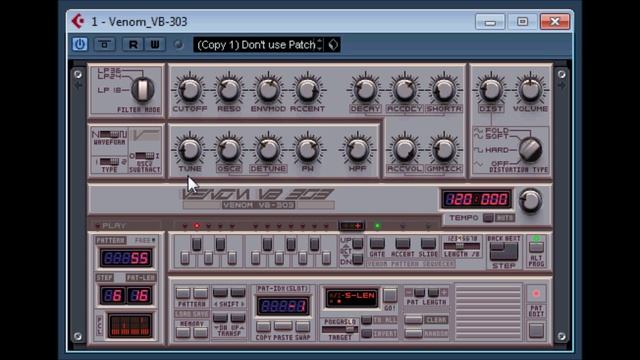Click the RANDOM button
Viewport: 640px width, 360px height.
(413, 333)
